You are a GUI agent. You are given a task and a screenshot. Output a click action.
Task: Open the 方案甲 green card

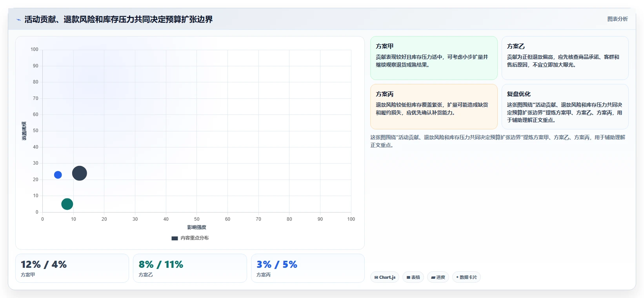pyautogui.click(x=434, y=58)
